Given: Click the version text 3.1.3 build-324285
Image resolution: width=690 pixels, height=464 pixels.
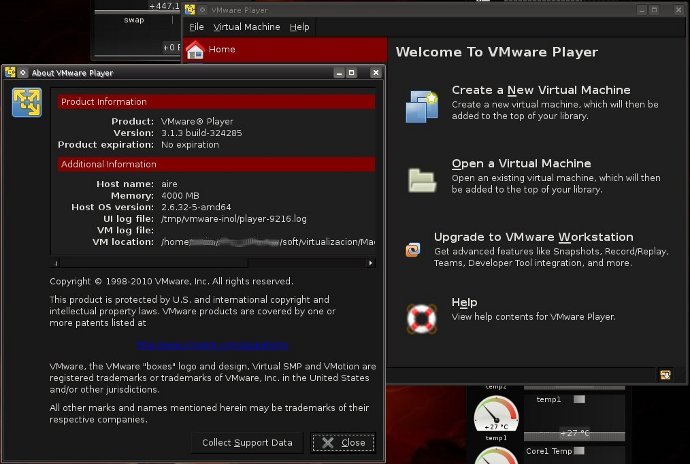Looking at the screenshot, I should [202, 133].
